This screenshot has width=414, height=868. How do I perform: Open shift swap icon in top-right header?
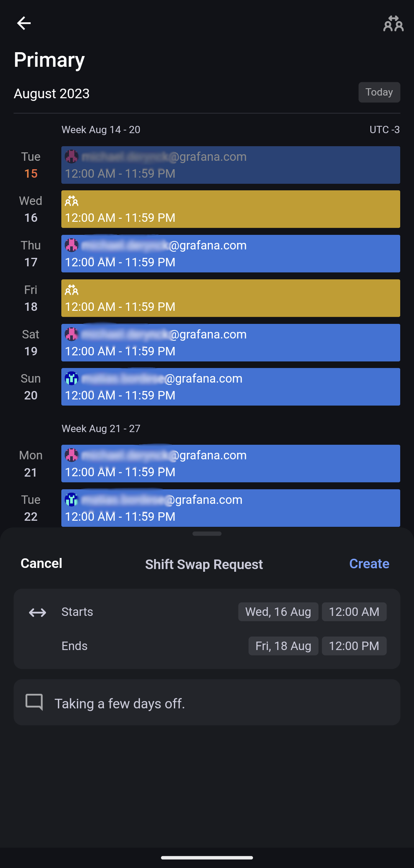point(393,24)
